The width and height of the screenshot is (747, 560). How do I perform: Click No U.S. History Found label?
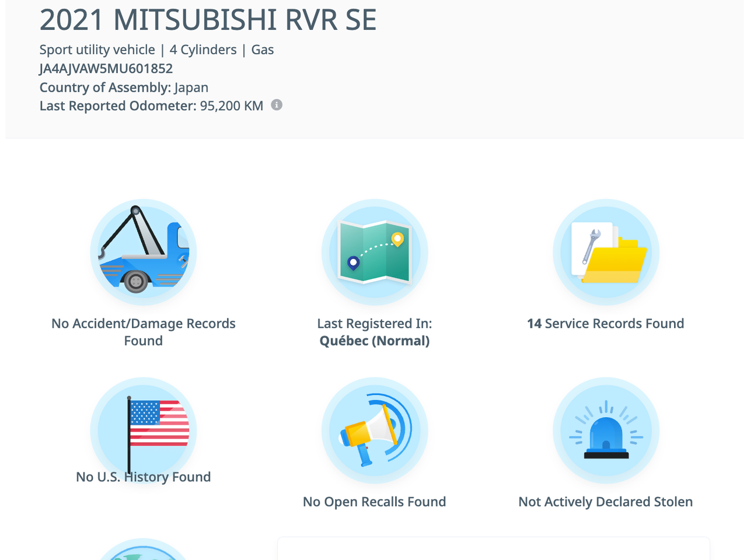point(144,477)
